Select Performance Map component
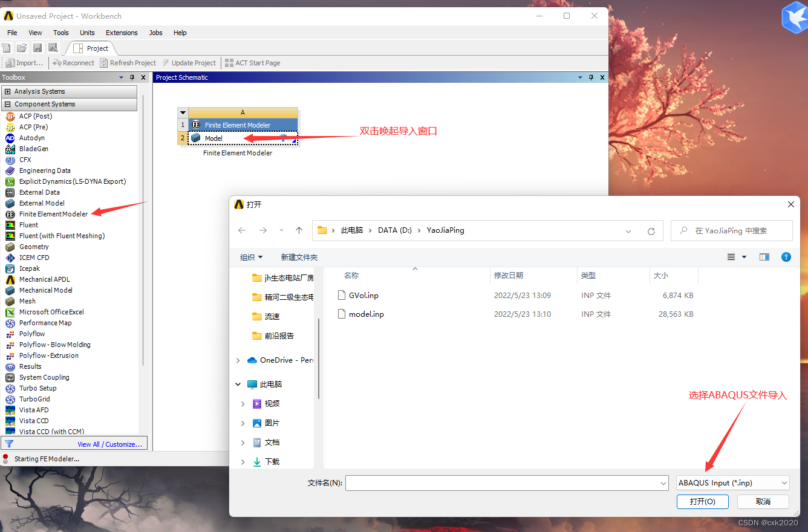Viewport: 808px width, 532px height. 45,323
